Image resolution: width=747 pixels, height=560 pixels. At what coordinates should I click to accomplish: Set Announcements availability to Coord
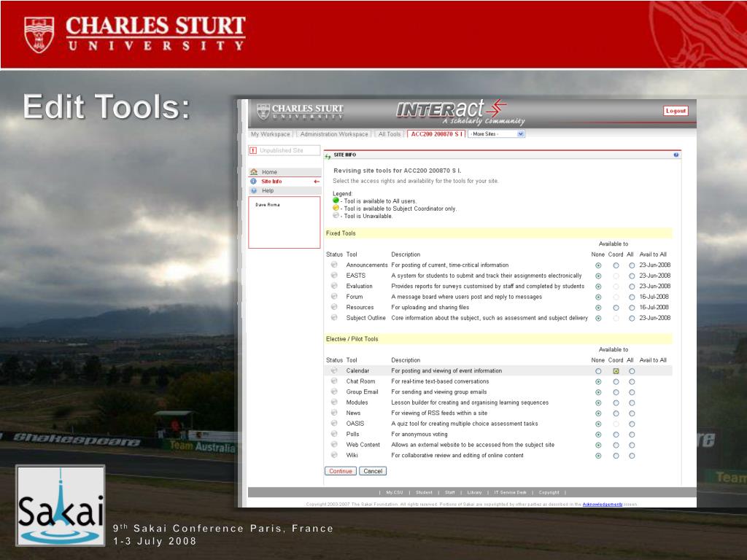[616, 265]
